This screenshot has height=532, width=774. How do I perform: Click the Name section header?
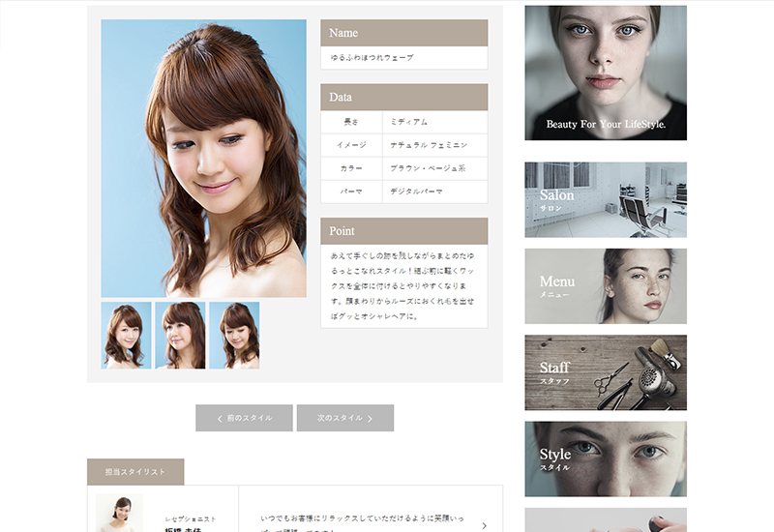pos(404,33)
